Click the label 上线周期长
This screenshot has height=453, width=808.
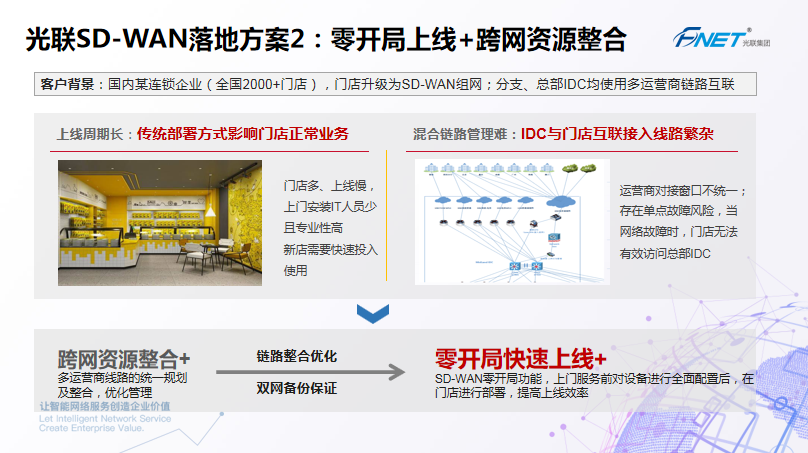(90, 135)
